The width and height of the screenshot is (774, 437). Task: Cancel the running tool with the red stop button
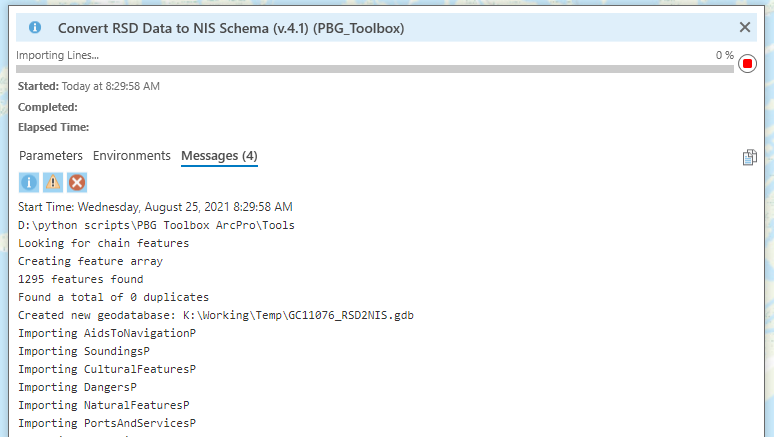point(747,64)
